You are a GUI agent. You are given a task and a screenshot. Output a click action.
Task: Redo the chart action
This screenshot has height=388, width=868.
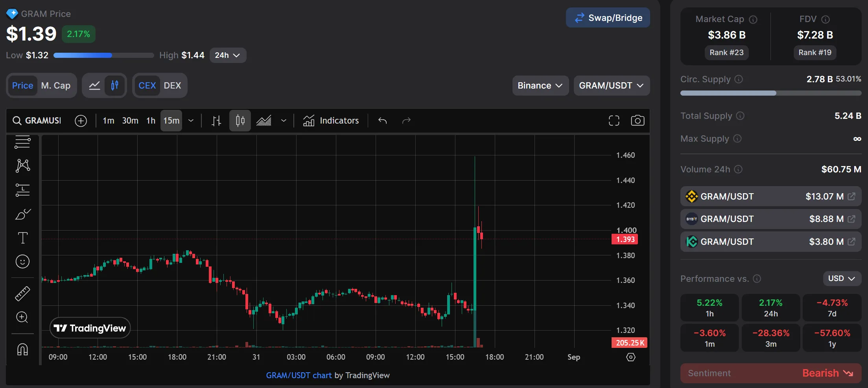pos(406,120)
